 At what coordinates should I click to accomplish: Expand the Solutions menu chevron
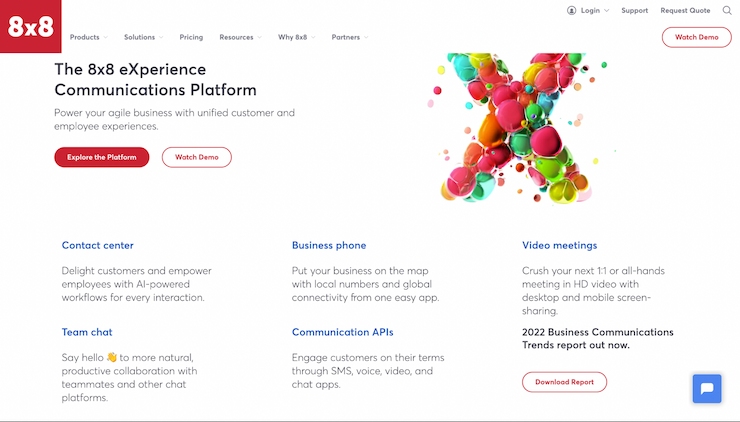[161, 37]
